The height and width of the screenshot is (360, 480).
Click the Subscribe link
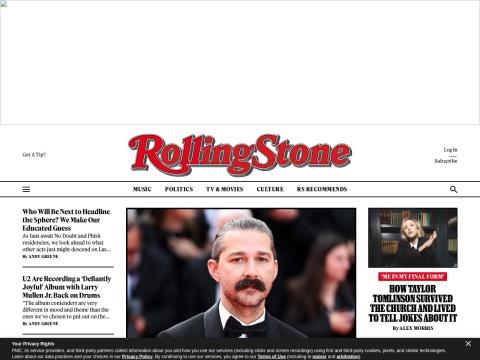(446, 161)
